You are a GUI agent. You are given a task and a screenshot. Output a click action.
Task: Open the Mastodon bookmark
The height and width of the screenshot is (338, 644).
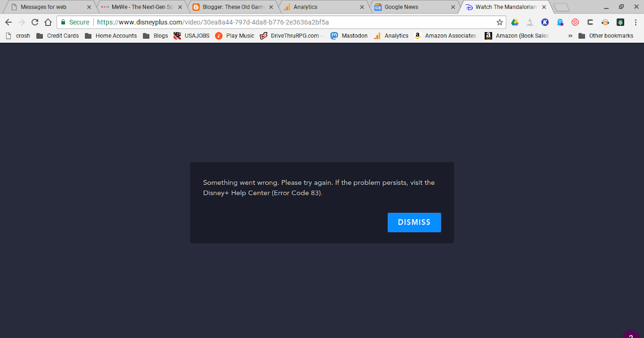coord(349,36)
